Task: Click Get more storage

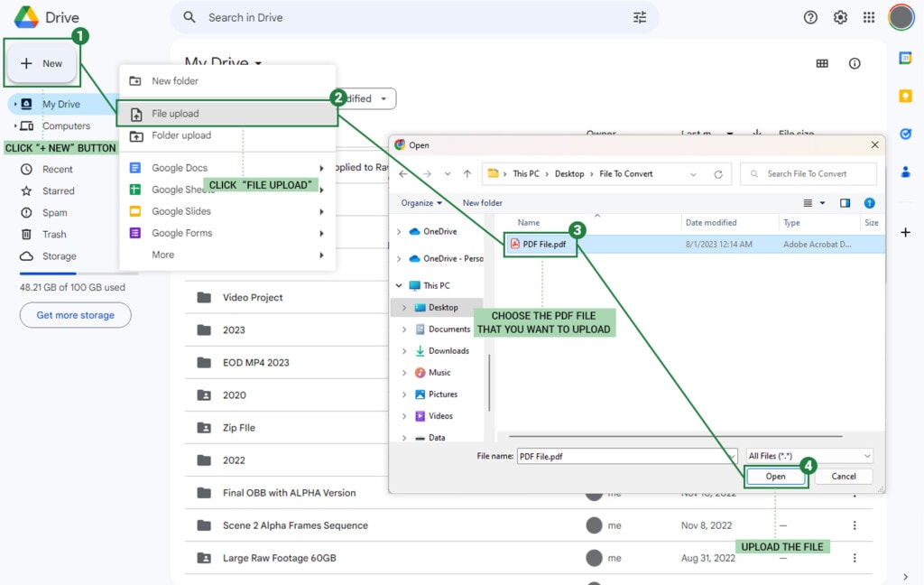Action: (x=76, y=315)
